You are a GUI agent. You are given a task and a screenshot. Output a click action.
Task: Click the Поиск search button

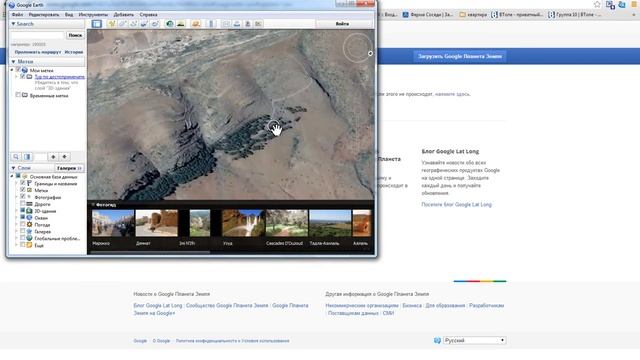[x=75, y=36]
